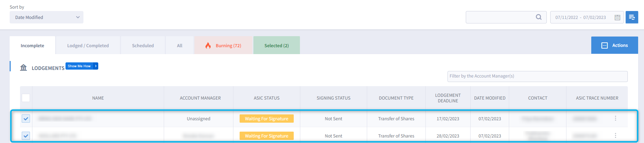The height and width of the screenshot is (143, 644).
Task: Switch to the Scheduled tab
Action: (143, 45)
